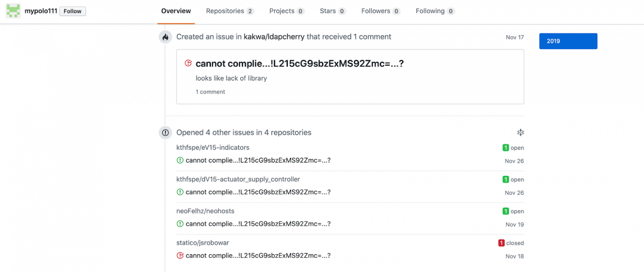The image size is (644, 272).
Task: Open the neoFelhz/neohosts repository link
Action: click(205, 211)
